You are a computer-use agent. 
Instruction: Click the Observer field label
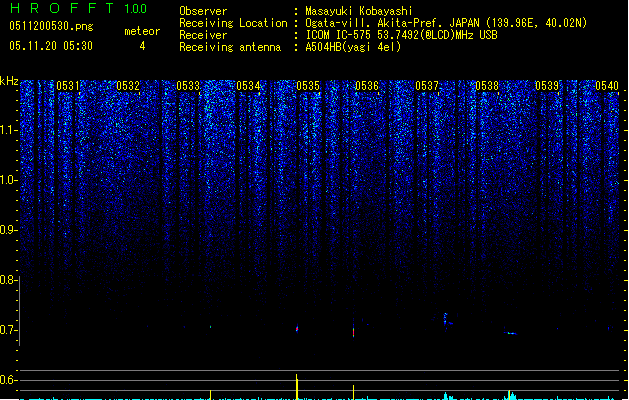point(203,11)
